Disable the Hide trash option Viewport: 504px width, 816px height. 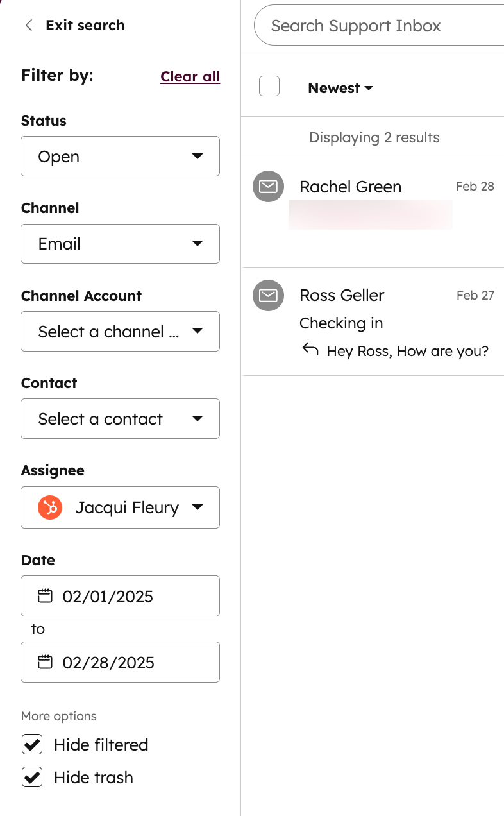pyautogui.click(x=31, y=777)
